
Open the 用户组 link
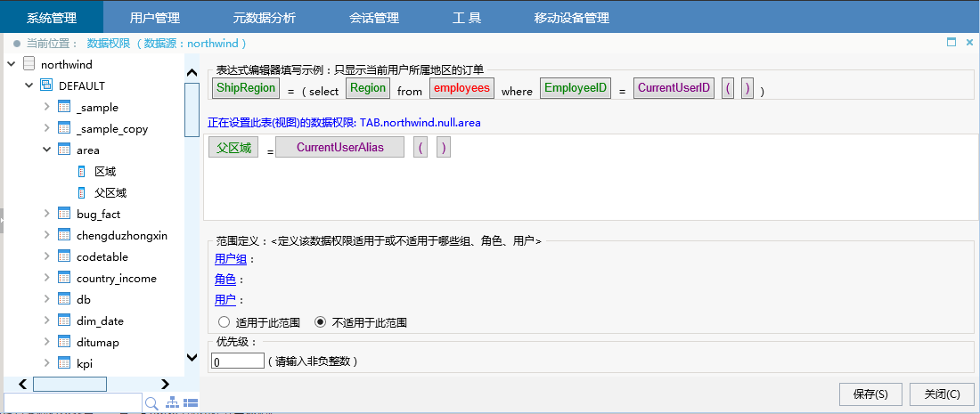point(231,259)
